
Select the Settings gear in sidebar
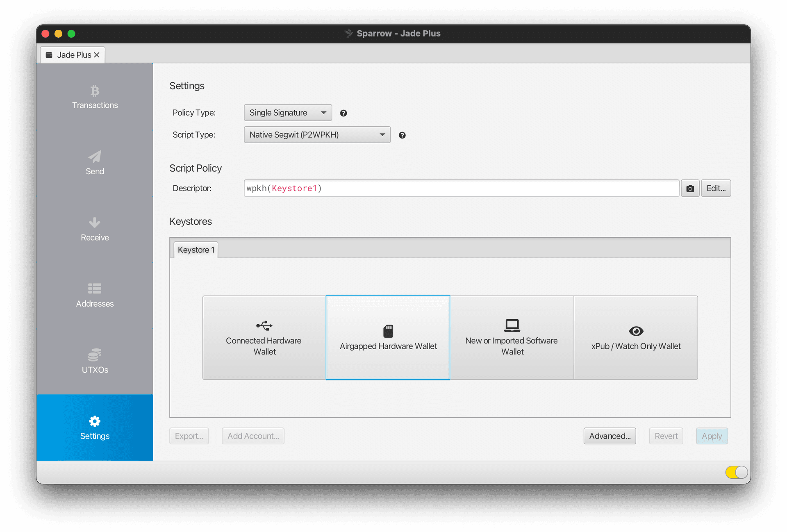(95, 427)
